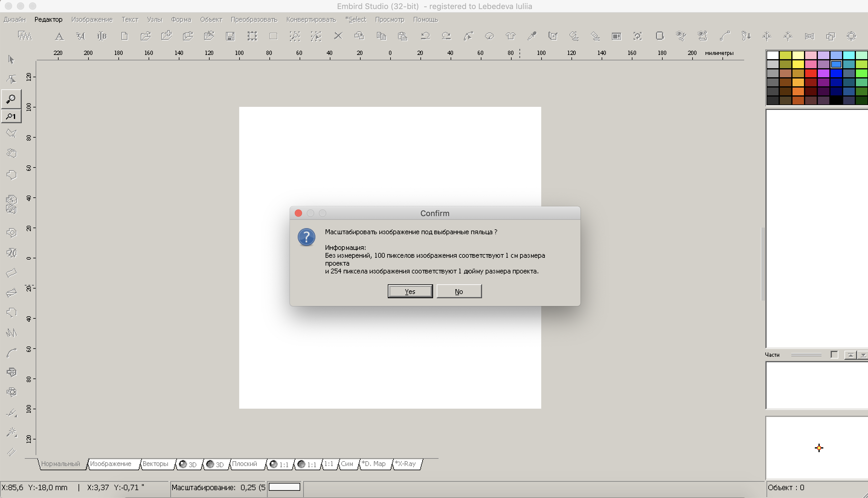Click the text letter A tool
868x498 pixels.
click(59, 36)
